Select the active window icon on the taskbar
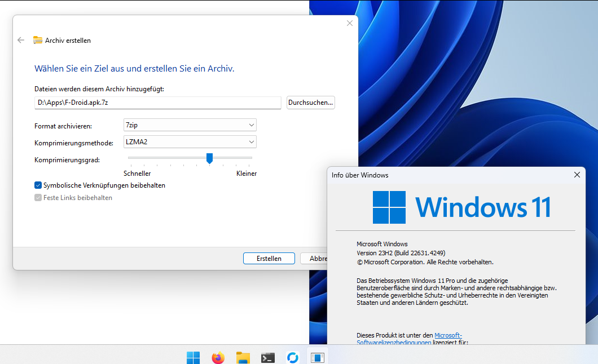The width and height of the screenshot is (598, 364). (317, 358)
